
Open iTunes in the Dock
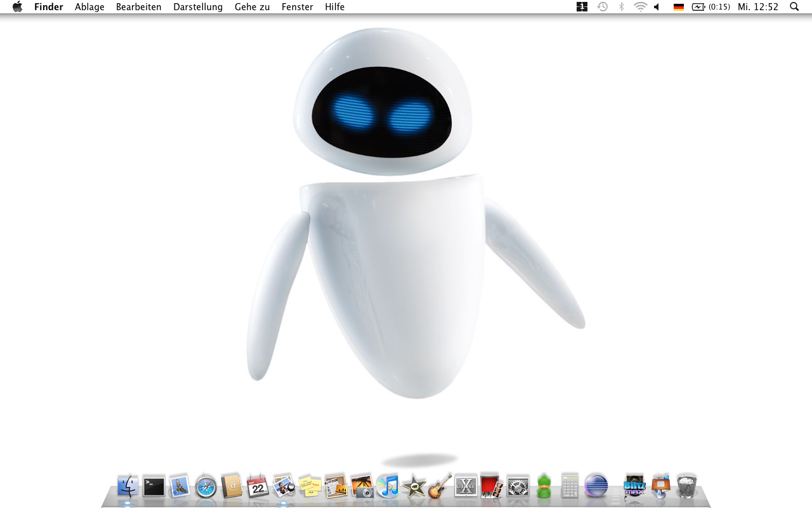click(388, 486)
